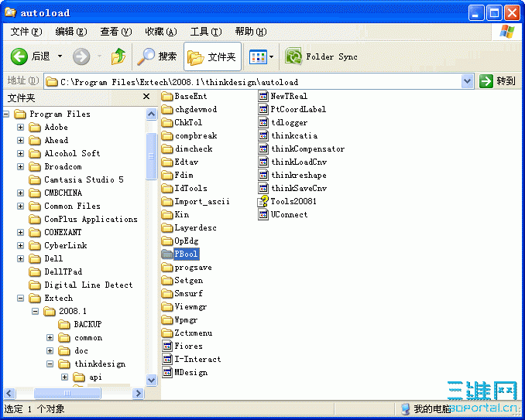Expand the Adobe folder node
Viewport: 525px width, 420px height.
click(20, 128)
